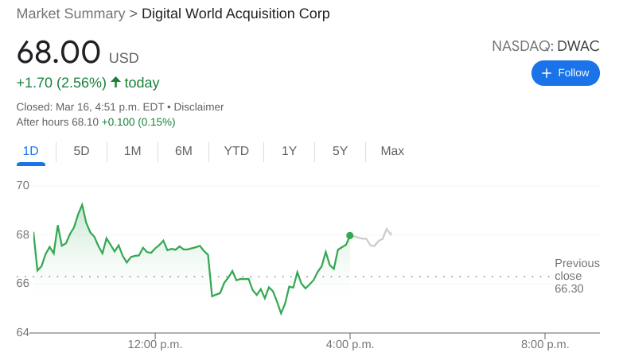Select the Max range tab
Screen dimensions: 619x364
point(392,151)
